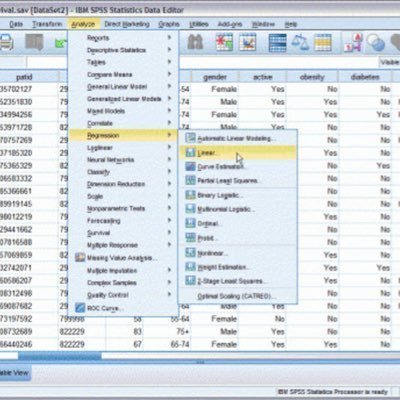Select Forecasting menu entry

coord(123,221)
